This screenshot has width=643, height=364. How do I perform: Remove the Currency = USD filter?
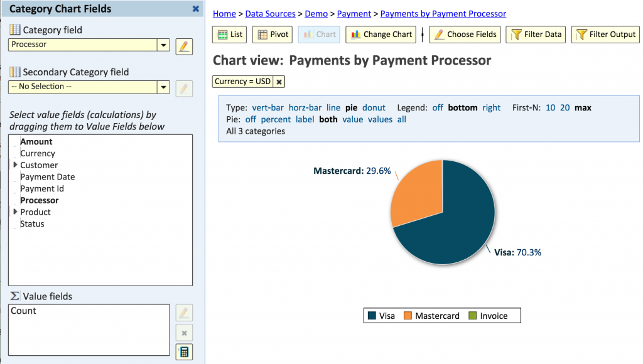point(279,82)
